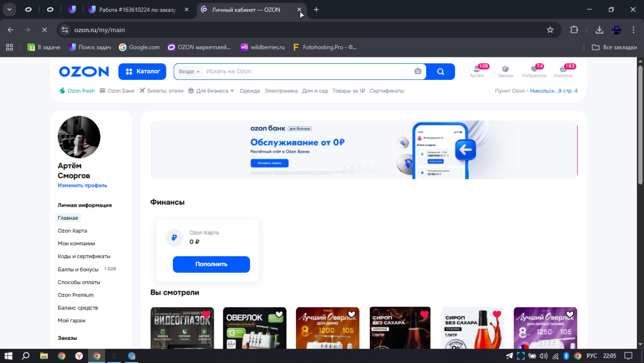Open the Все закладки bookmarks folder
Image resolution: width=644 pixels, height=363 pixels.
tap(614, 47)
